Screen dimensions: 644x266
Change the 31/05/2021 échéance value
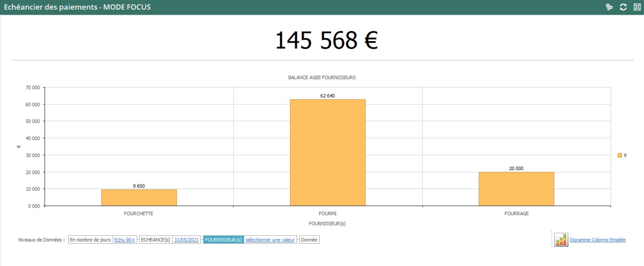[186, 240]
